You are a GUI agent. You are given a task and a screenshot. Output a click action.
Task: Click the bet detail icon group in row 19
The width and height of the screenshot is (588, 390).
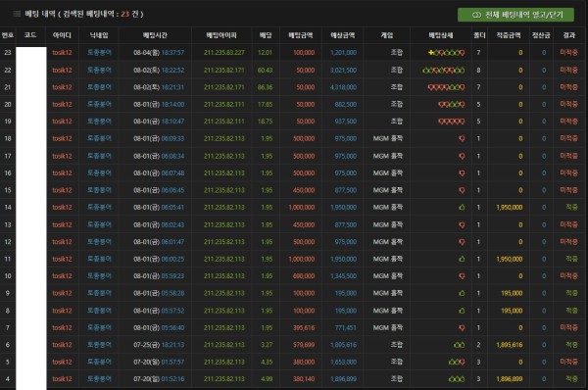click(452, 122)
